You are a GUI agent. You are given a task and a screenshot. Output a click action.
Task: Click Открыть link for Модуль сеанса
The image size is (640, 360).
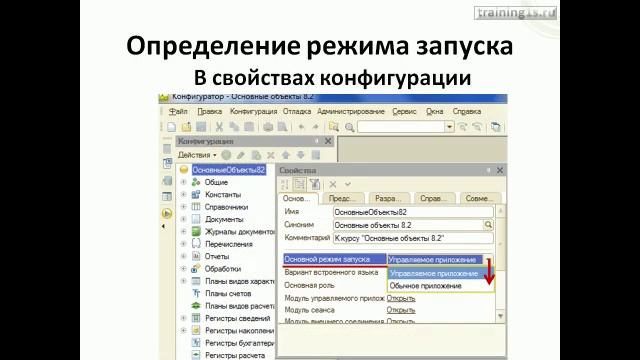[401, 310]
